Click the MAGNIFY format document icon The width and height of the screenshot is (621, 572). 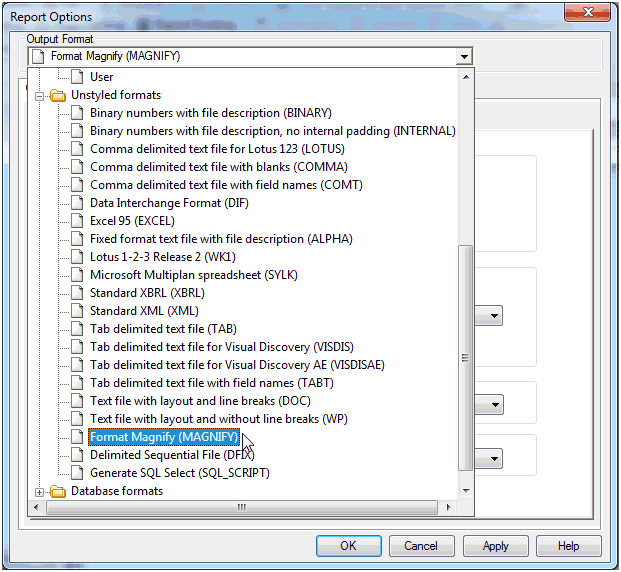pos(77,437)
